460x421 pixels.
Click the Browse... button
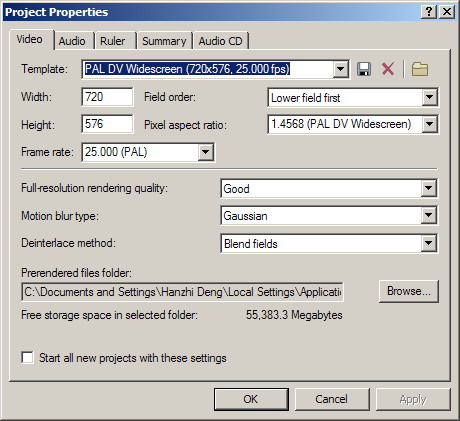[409, 291]
